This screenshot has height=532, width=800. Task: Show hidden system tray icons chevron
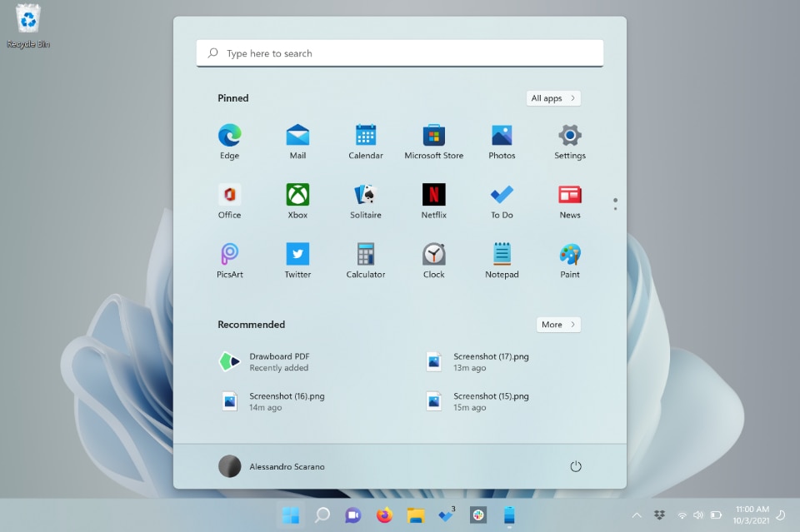tap(637, 515)
